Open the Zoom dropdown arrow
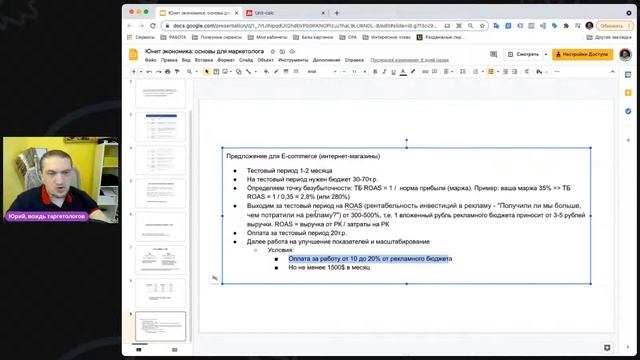 [197, 72]
